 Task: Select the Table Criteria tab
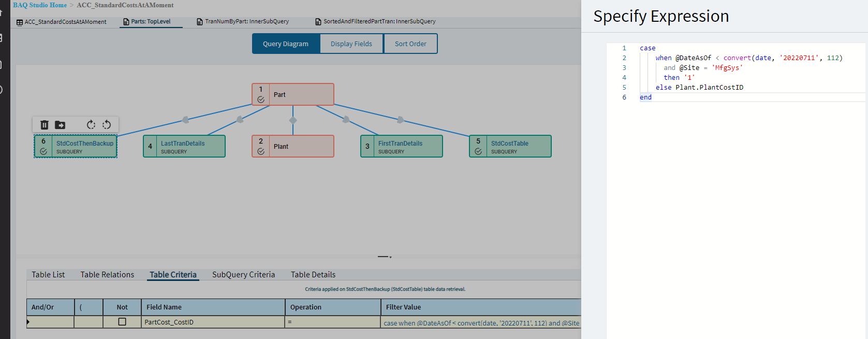tap(173, 275)
